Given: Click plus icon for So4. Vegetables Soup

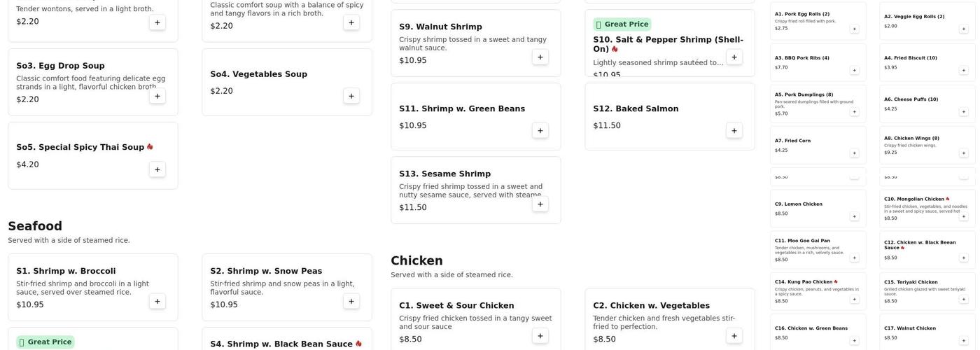Looking at the screenshot, I should click(x=351, y=96).
